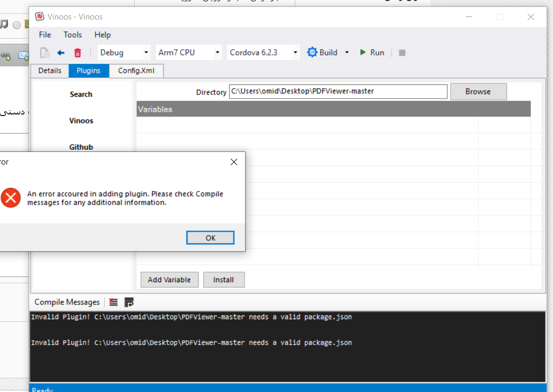The width and height of the screenshot is (553, 392).
Task: Expand the Build options arrow
Action: click(x=346, y=52)
